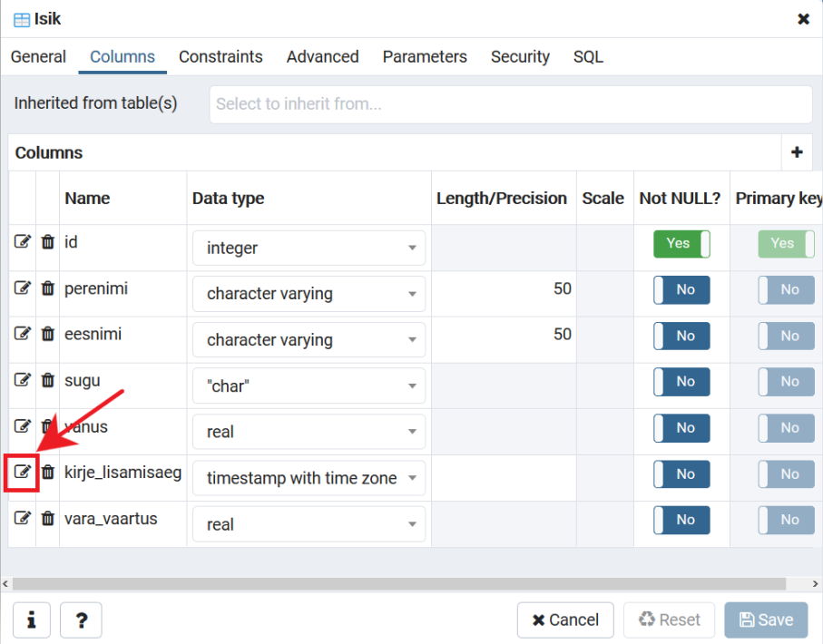Image resolution: width=823 pixels, height=644 pixels.
Task: Delete the eesnimi column row
Action: click(48, 334)
